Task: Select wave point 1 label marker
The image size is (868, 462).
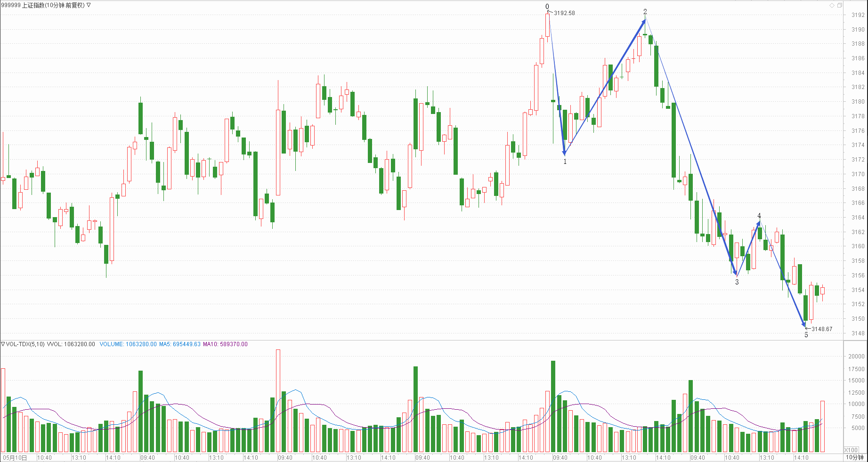Action: tap(565, 162)
